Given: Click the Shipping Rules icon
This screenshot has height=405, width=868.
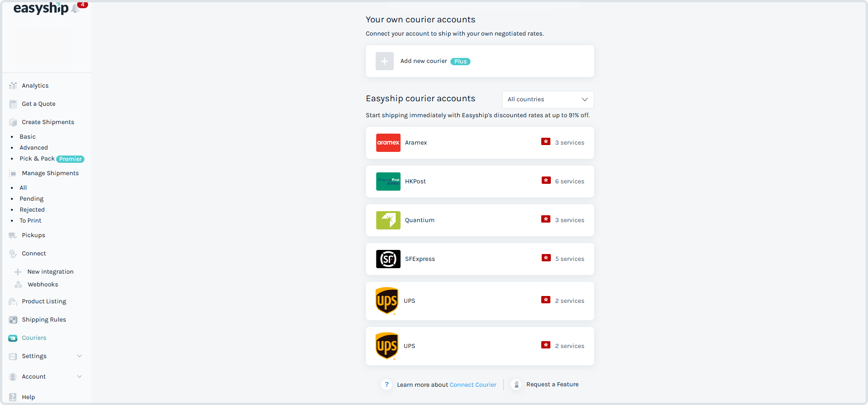Looking at the screenshot, I should point(13,320).
